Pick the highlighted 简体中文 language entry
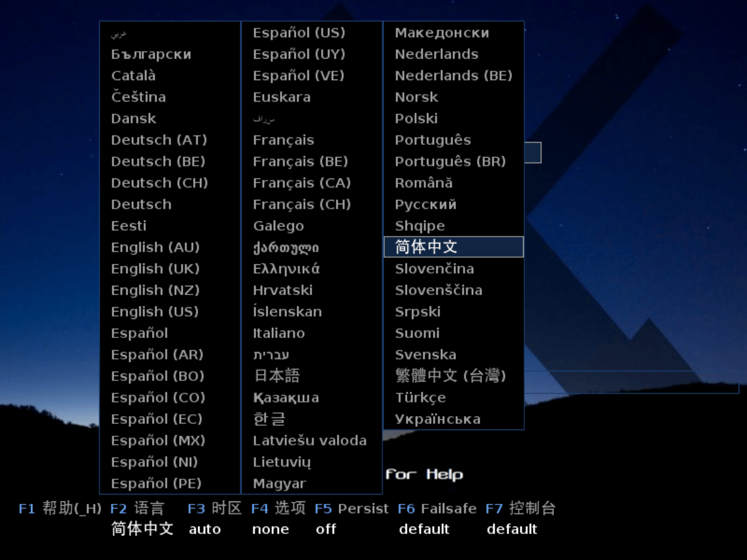Image resolution: width=747 pixels, height=560 pixels. coord(453,247)
